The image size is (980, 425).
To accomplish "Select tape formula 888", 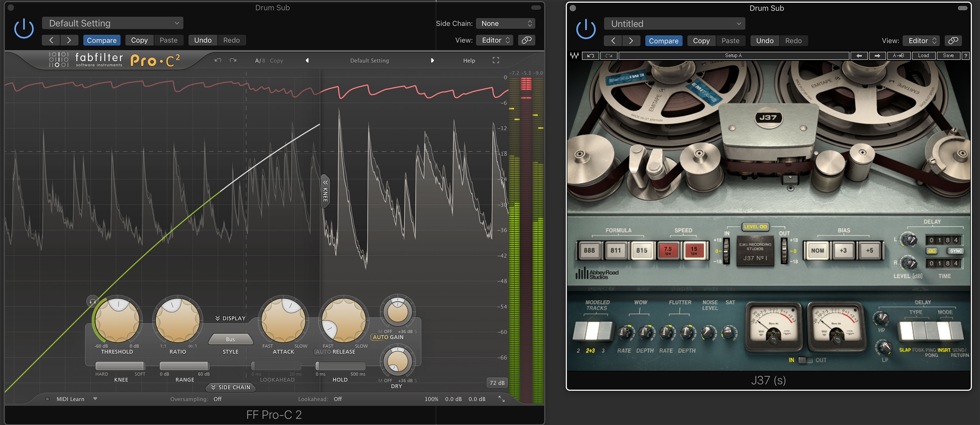I will coord(589,250).
